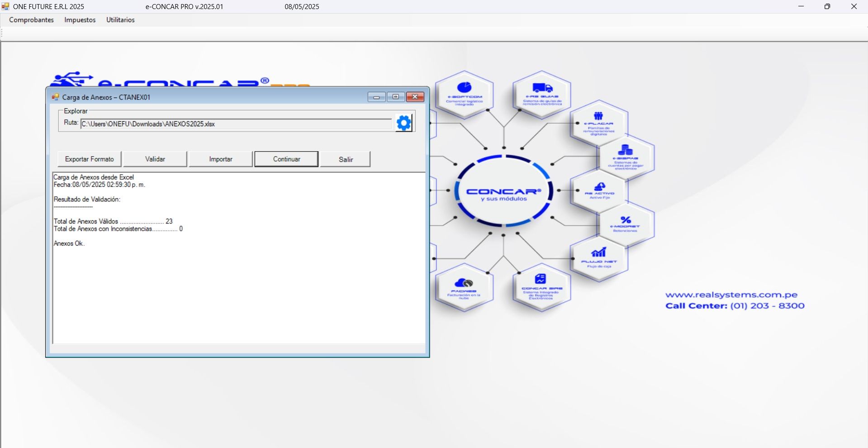The width and height of the screenshot is (868, 448).
Task: Click the e-RS GUIAS truck hexagon
Action: tap(542, 94)
